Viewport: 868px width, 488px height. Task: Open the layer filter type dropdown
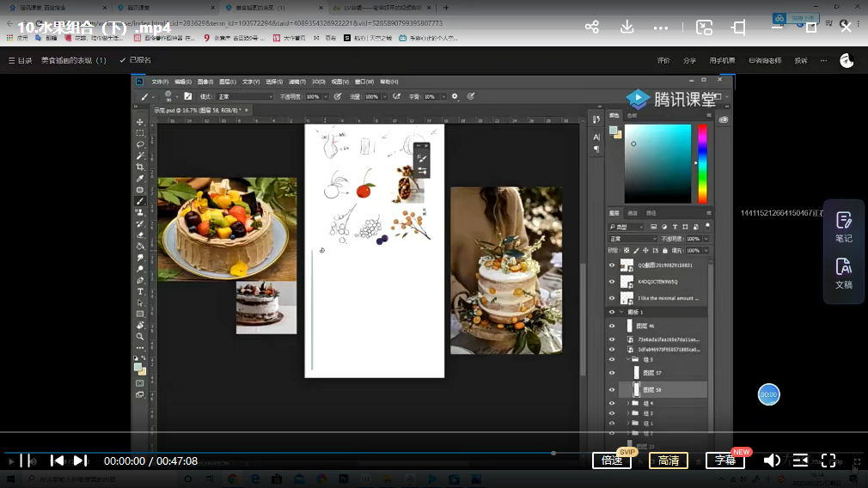coord(627,227)
